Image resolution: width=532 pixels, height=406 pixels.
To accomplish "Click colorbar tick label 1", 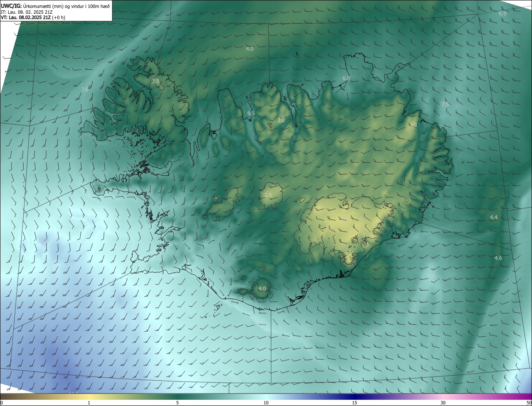I will 89,403.
